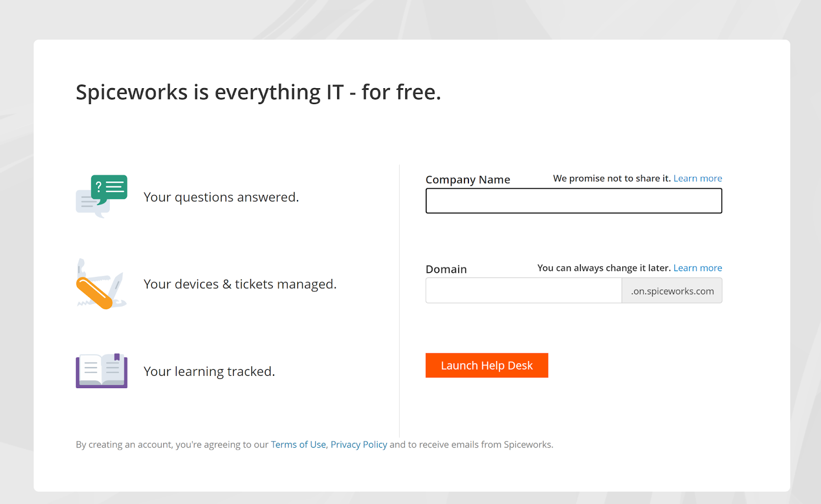Click the Swiss army knife devices icon
The image size is (821, 504).
pos(101,284)
